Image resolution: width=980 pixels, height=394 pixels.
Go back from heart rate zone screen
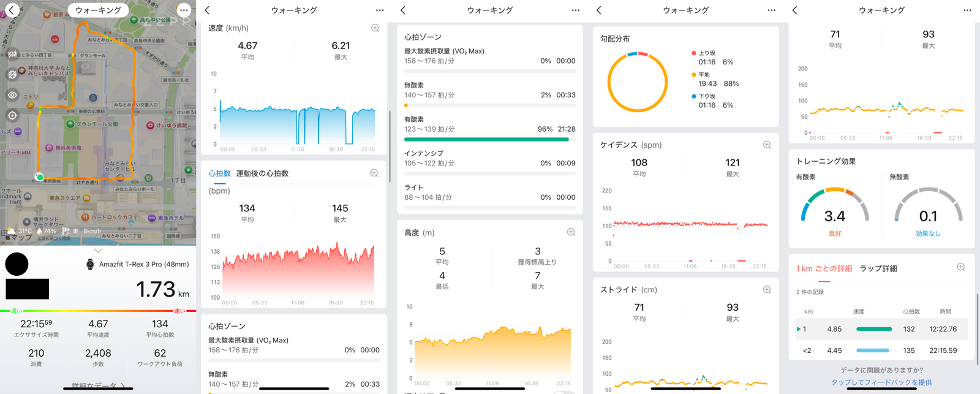403,10
